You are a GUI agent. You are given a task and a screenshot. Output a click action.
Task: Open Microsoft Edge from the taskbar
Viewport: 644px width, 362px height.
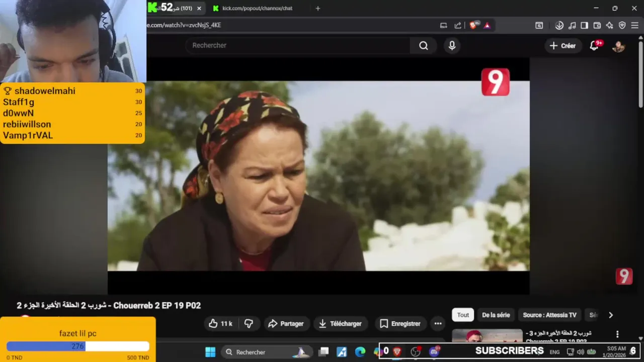360,352
